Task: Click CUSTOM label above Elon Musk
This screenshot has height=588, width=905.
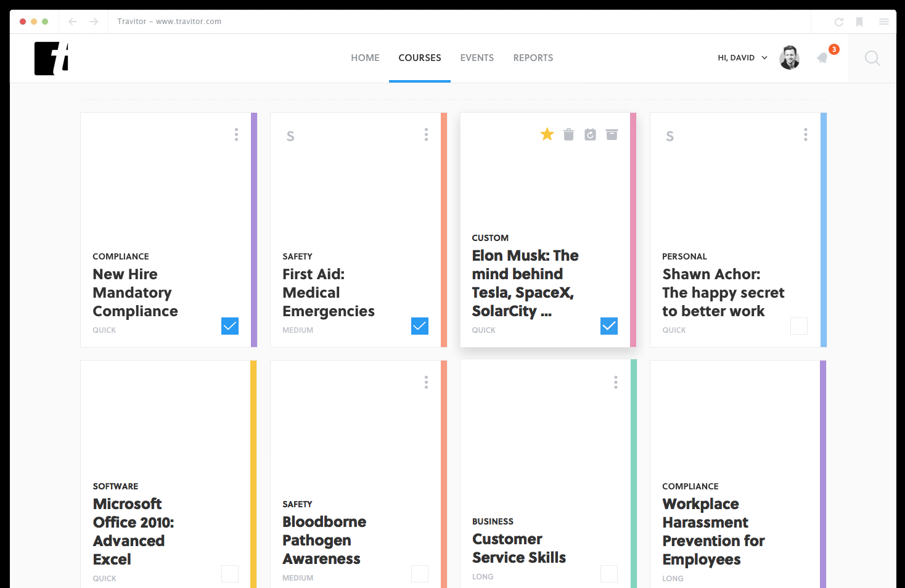Action: pos(490,238)
